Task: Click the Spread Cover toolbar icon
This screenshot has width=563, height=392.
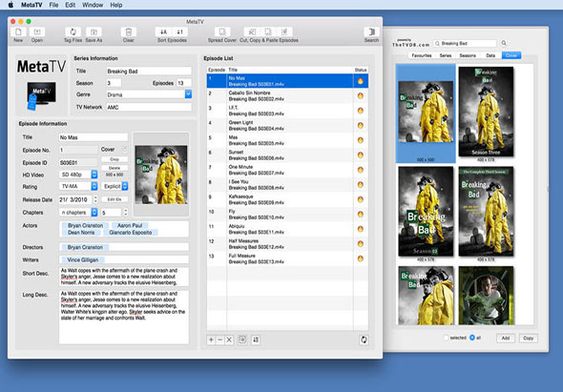Action: click(x=222, y=31)
